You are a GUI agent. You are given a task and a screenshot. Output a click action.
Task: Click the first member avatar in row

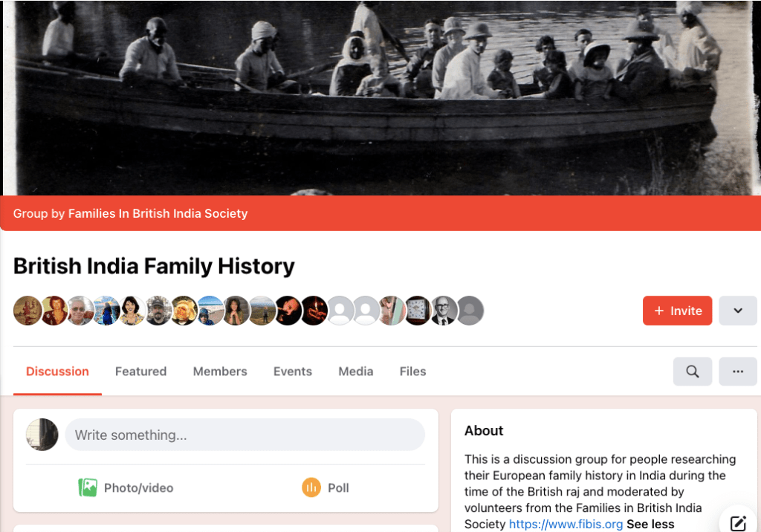[27, 311]
